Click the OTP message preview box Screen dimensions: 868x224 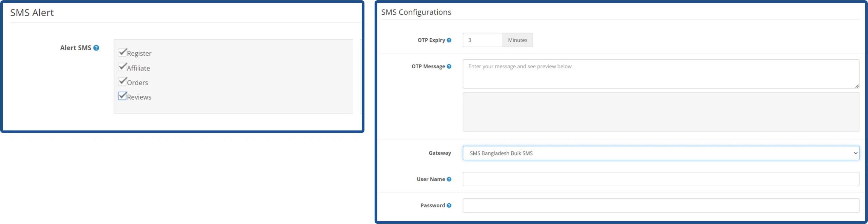(660, 112)
